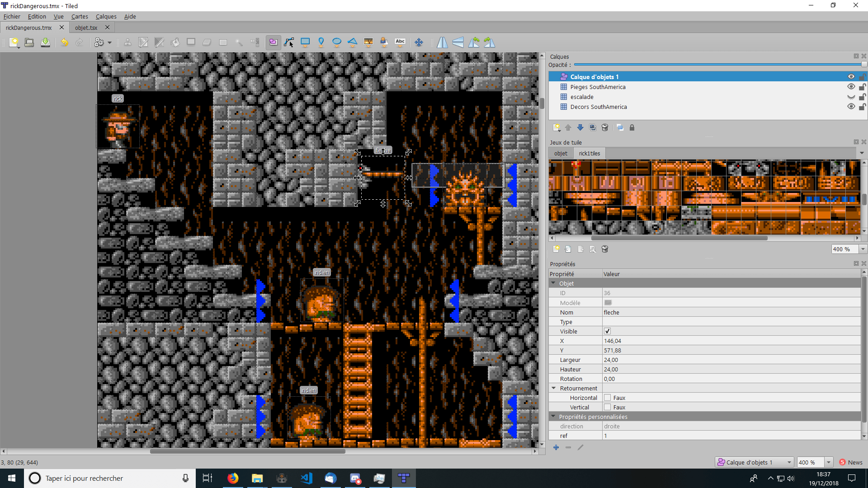Open the Edition menu
The height and width of the screenshot is (488, 868).
click(x=37, y=16)
